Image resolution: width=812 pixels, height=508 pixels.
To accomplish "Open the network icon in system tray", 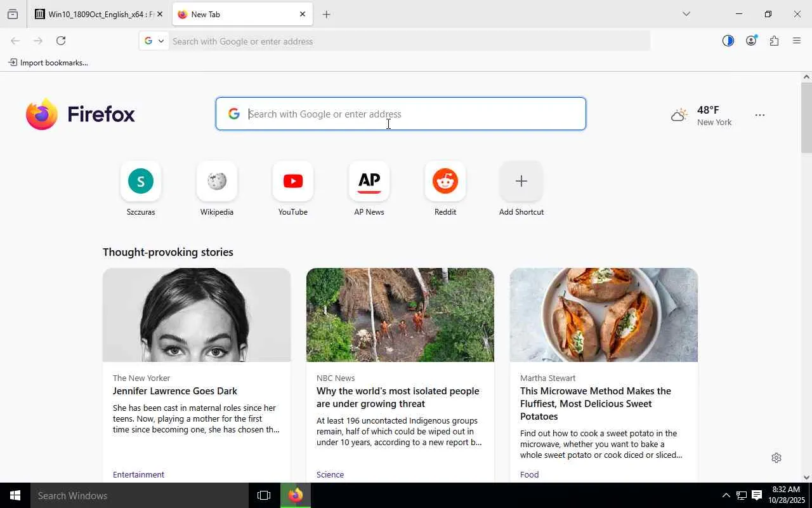I will coord(741,495).
